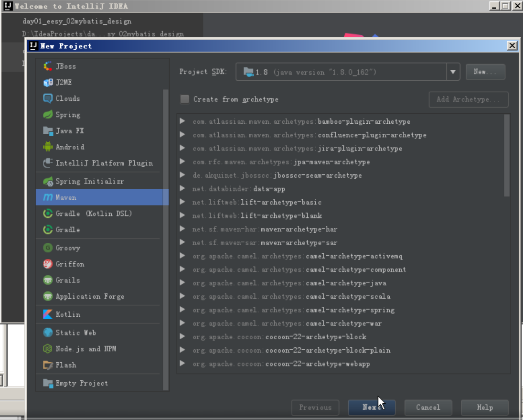
Task: Select the JBoss project type icon
Action: coord(48,66)
